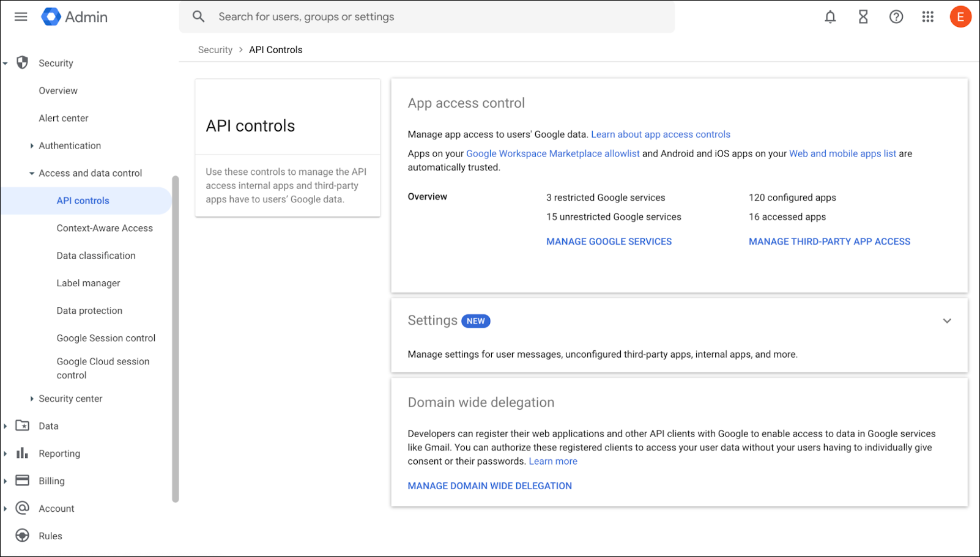Expand the Authentication submenu
980x557 pixels.
pyautogui.click(x=32, y=146)
